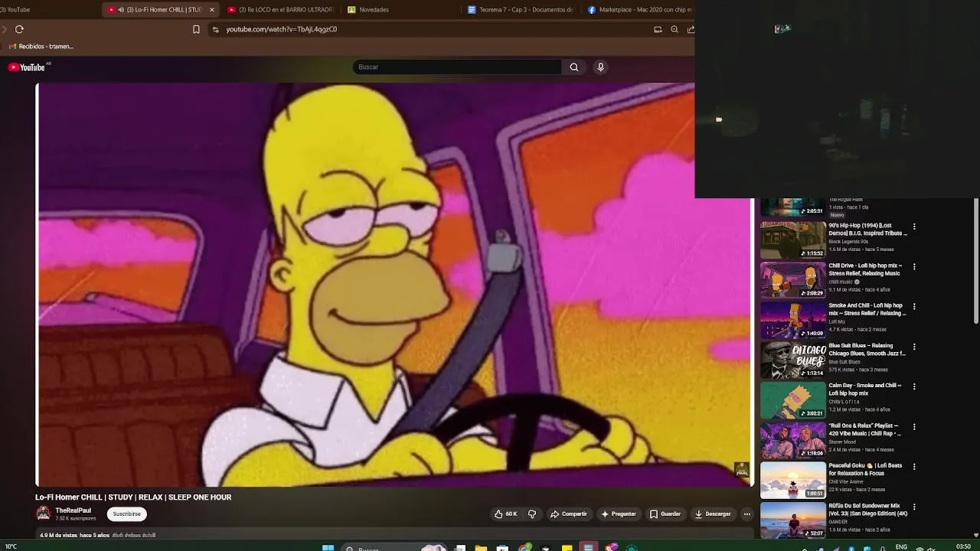Switch to Teorema 7 - Cap 3 Documentos tab
The image size is (980, 551).
(521, 10)
